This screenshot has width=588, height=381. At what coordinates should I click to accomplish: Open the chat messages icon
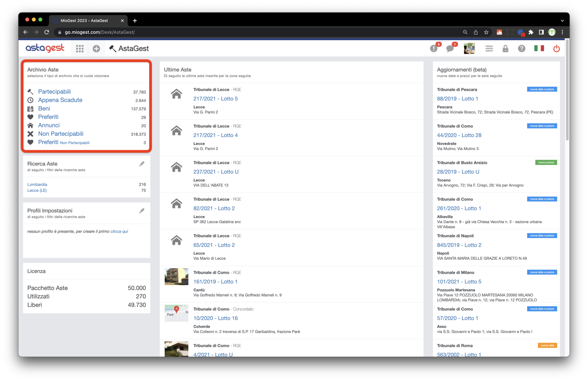[450, 49]
